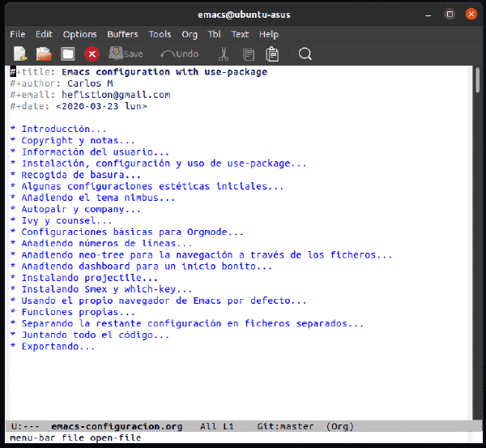Open the Buffers menu

122,34
